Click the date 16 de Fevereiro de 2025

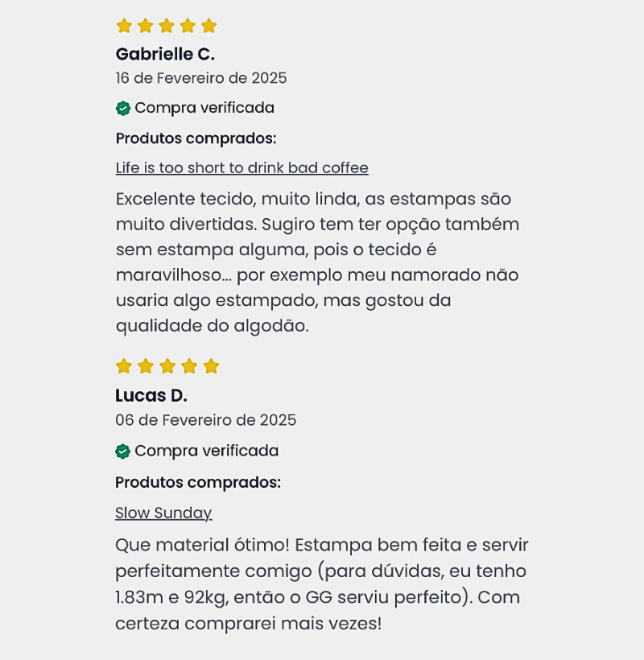[201, 78]
